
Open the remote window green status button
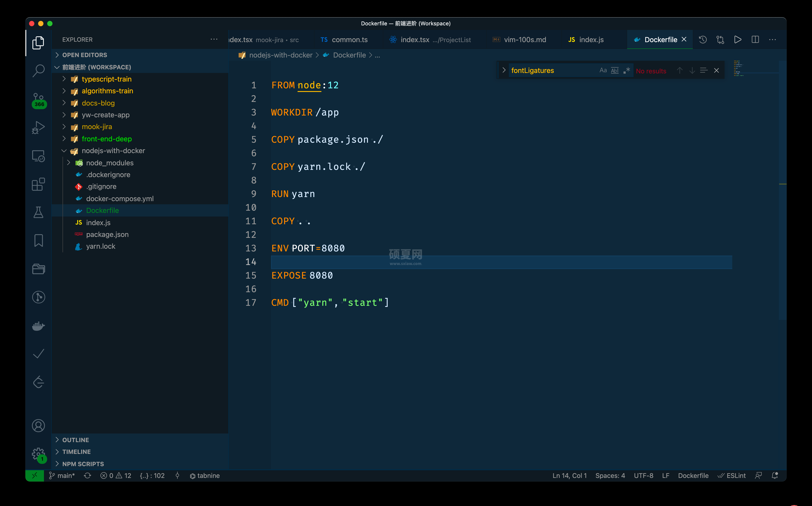tap(34, 476)
